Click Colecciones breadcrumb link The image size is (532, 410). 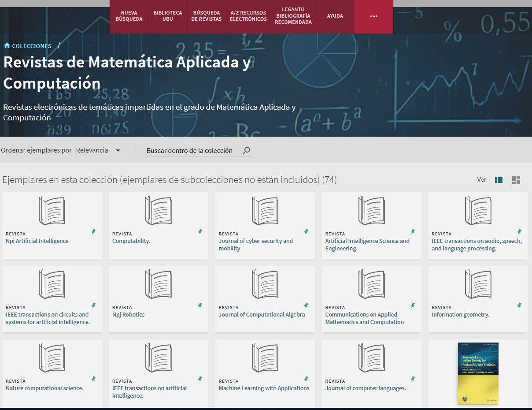[32, 46]
